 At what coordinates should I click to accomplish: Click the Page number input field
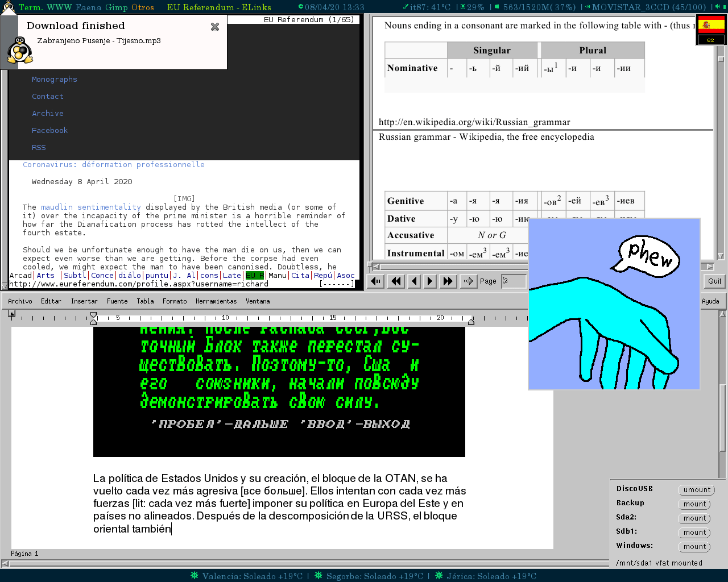coord(514,281)
